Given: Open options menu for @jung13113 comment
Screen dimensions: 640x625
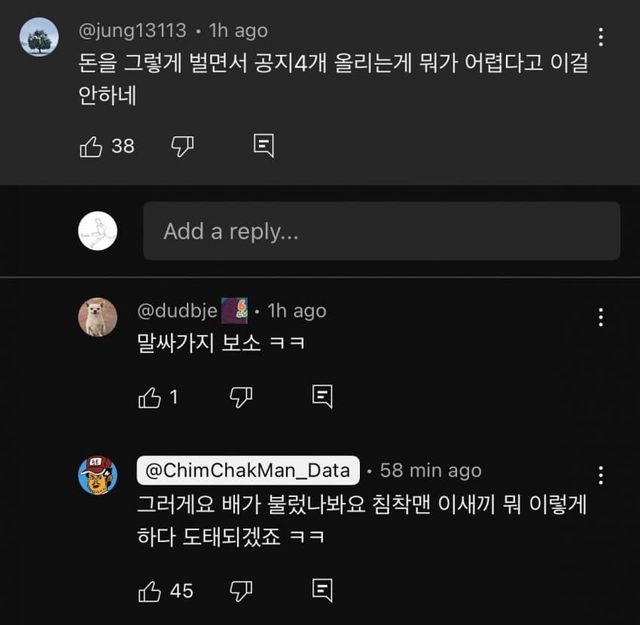Looking at the screenshot, I should click(x=600, y=38).
